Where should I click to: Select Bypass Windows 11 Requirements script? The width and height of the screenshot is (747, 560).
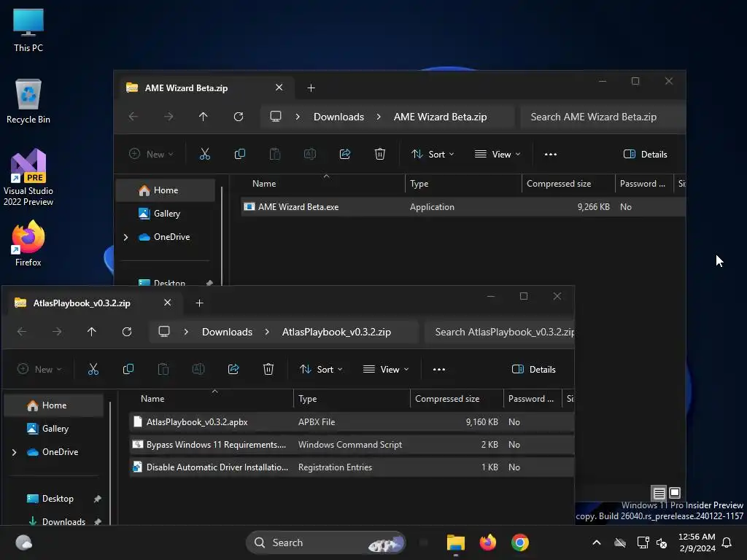pos(352,445)
